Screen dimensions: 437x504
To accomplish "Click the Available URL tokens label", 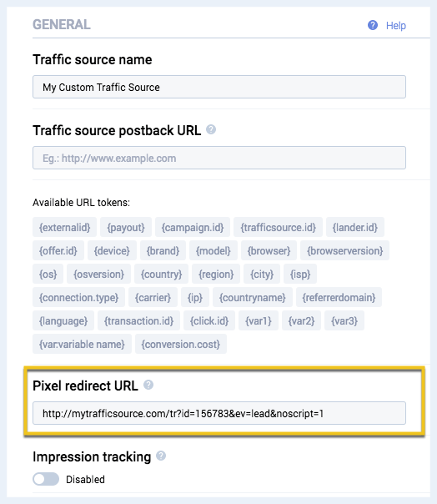I will pos(81,203).
